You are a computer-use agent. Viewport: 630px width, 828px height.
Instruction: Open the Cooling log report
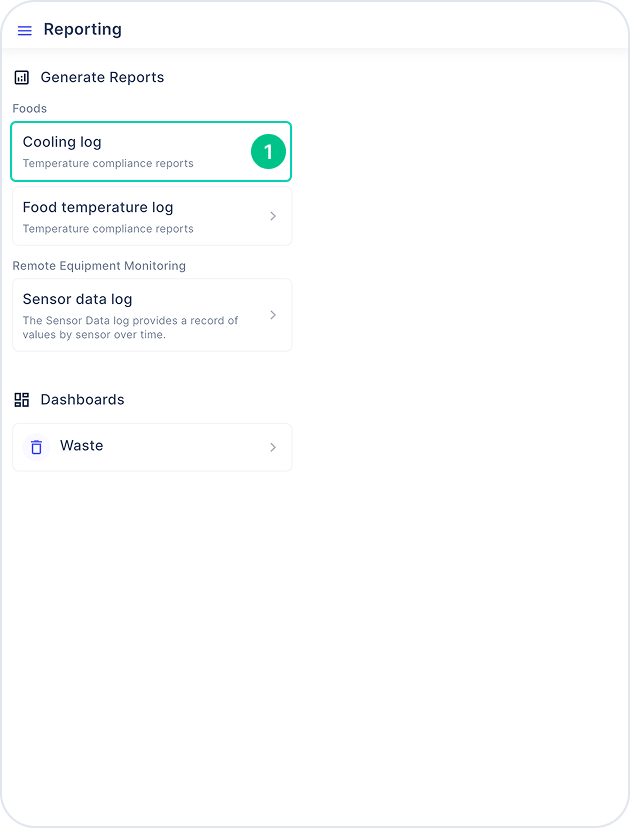pos(152,152)
